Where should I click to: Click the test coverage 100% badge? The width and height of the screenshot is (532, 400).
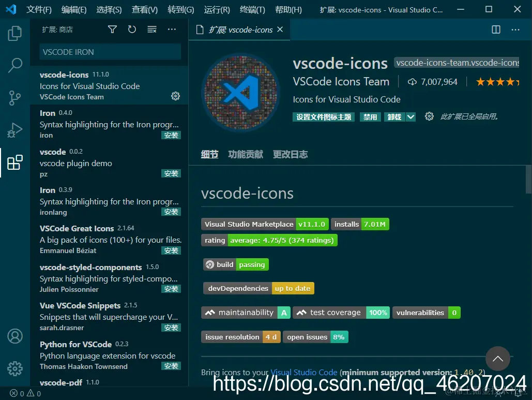[341, 313]
